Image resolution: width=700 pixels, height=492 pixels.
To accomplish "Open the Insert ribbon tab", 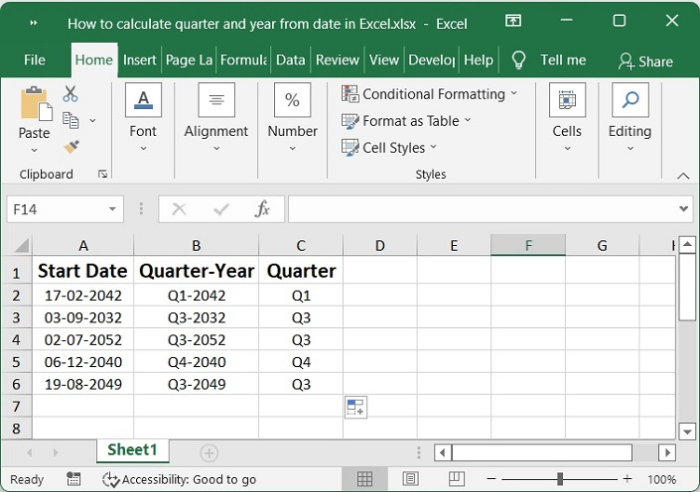I will tap(139, 60).
